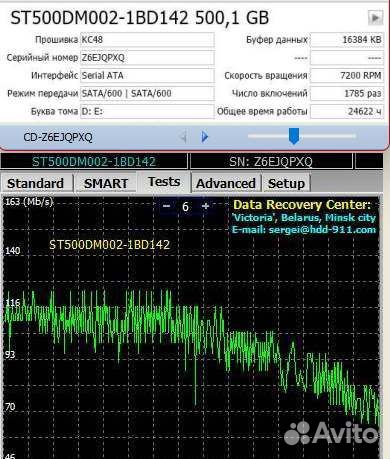Click the ST500DM002-1BD142 500,1 GB title
Viewport: 390px width, 459px height.
pyautogui.click(x=140, y=18)
